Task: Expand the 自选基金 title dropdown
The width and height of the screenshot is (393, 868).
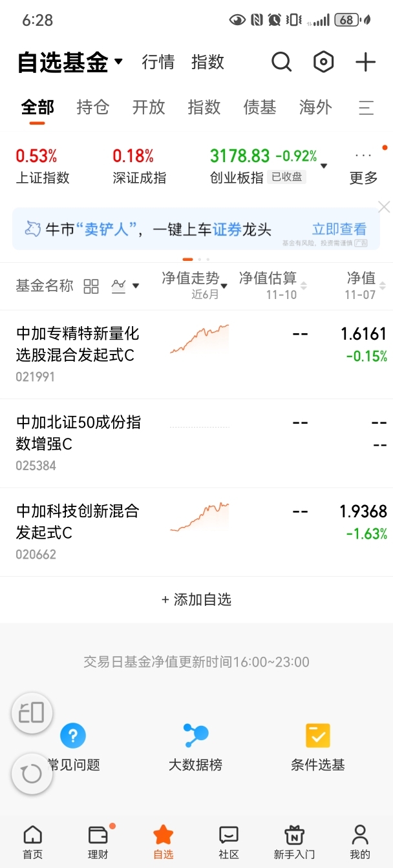Action: [x=118, y=62]
